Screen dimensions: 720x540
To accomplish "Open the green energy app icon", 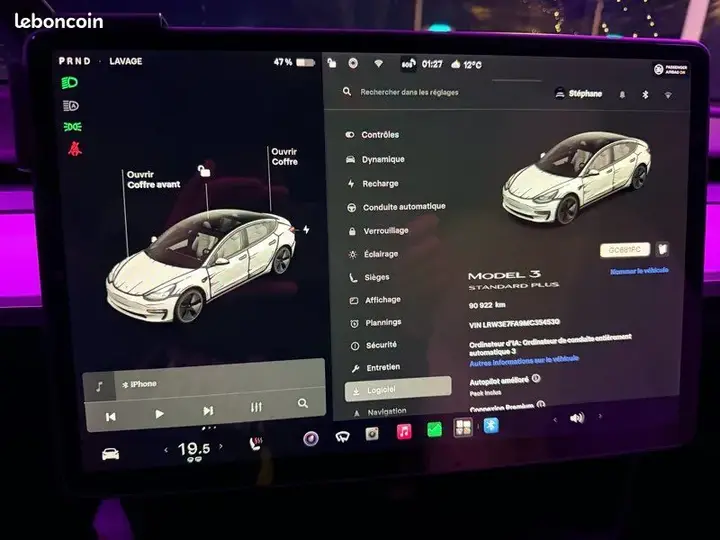I will (x=434, y=429).
